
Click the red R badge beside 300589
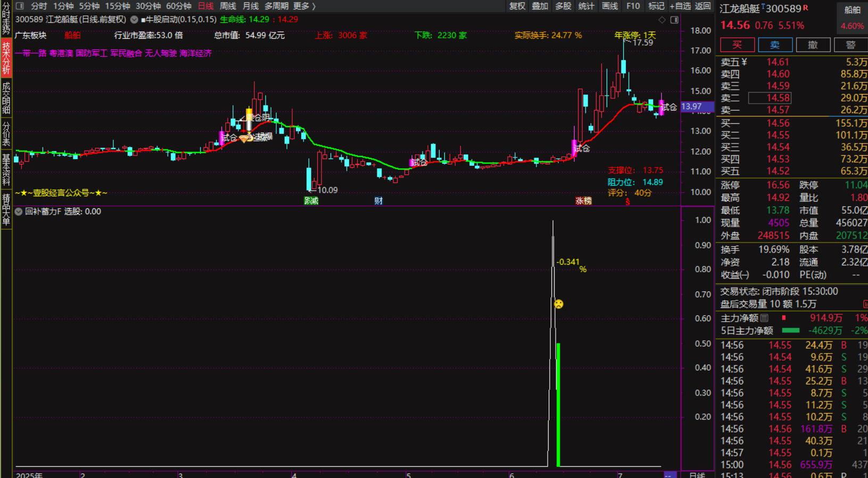[x=805, y=8]
